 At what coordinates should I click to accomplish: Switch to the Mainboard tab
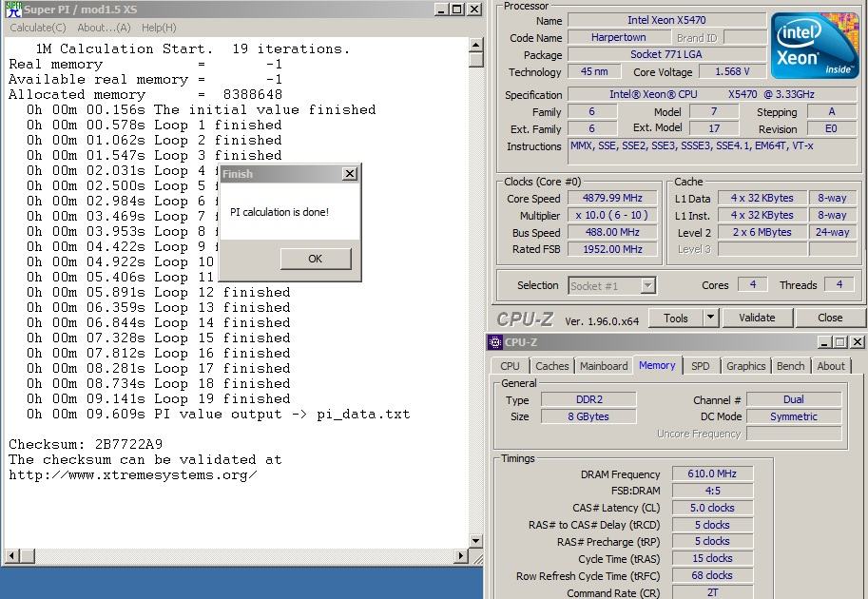tap(604, 366)
